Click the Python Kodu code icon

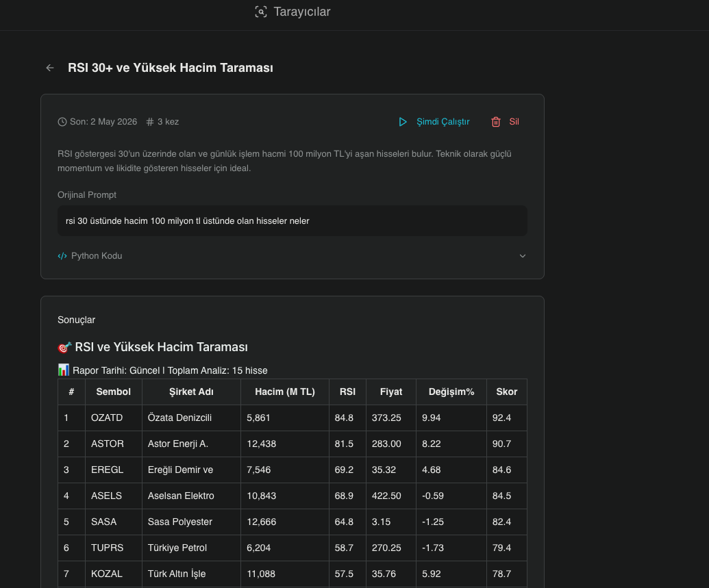[62, 256]
